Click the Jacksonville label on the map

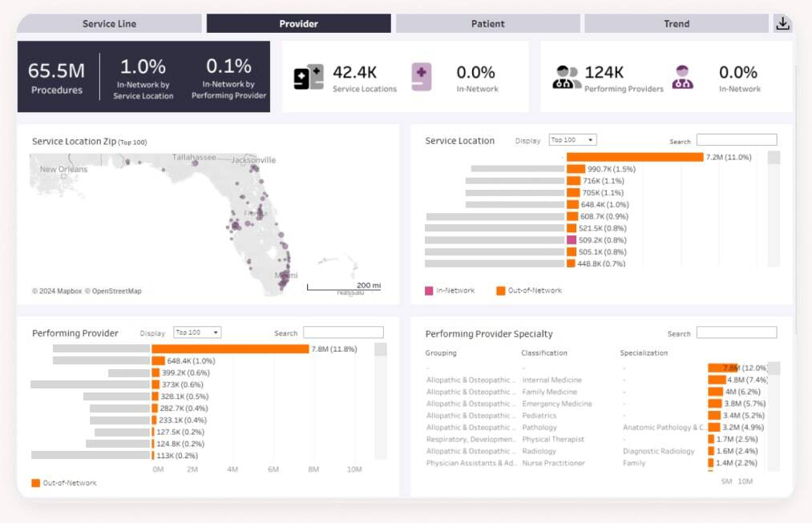tap(253, 160)
